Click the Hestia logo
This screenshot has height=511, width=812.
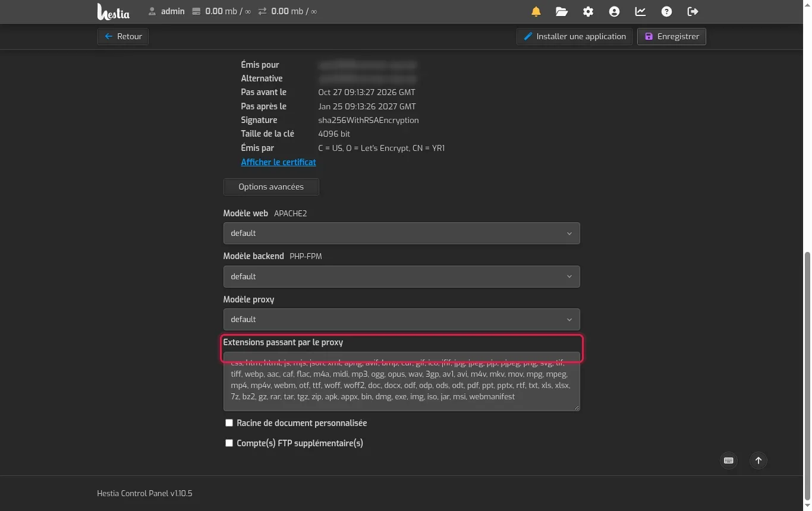coord(113,11)
